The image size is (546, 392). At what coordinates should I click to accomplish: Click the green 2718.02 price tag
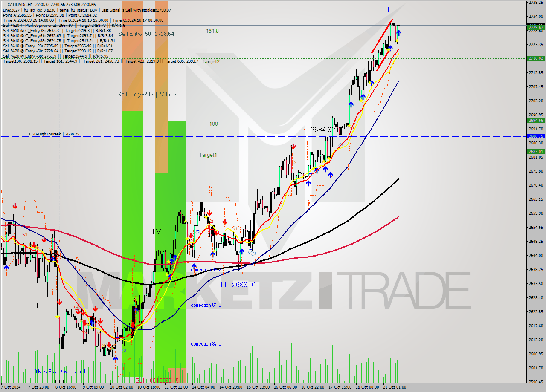click(536, 58)
